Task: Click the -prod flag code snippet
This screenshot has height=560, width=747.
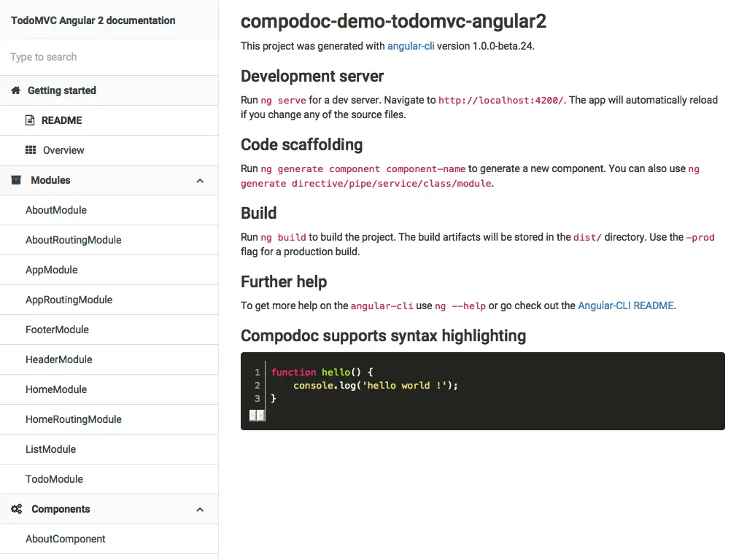Action: tap(700, 238)
